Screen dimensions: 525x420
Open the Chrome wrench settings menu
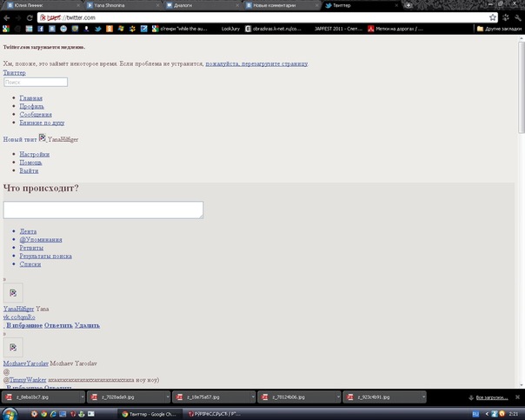pyautogui.click(x=518, y=17)
